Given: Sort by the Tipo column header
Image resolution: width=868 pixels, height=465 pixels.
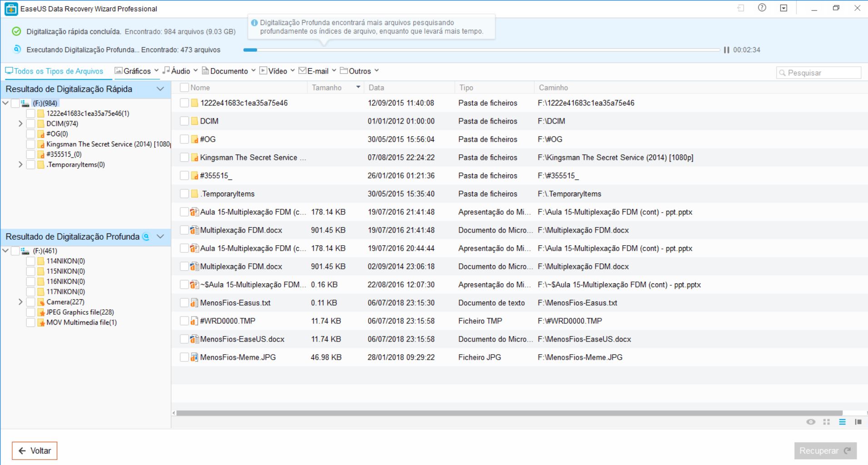Looking at the screenshot, I should [494, 88].
